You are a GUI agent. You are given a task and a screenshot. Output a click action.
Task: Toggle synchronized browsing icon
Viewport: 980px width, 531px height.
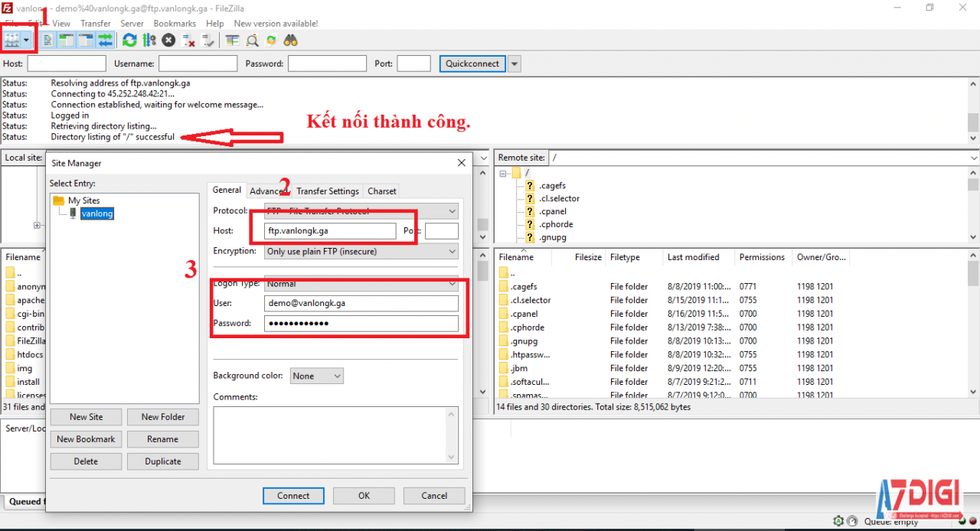271,40
